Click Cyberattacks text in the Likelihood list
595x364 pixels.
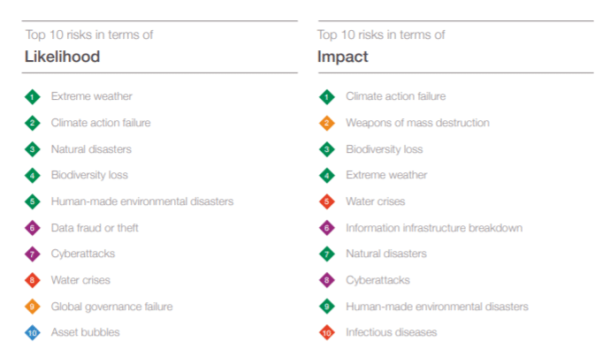(x=83, y=254)
